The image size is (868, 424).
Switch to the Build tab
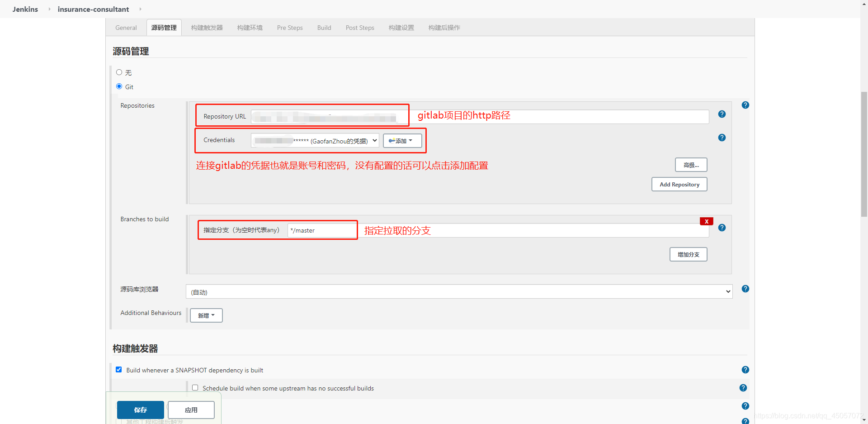(x=324, y=28)
